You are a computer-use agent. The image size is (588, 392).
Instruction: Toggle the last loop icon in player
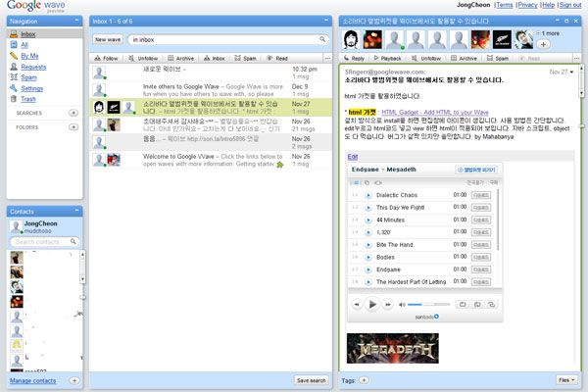pyautogui.click(x=491, y=304)
